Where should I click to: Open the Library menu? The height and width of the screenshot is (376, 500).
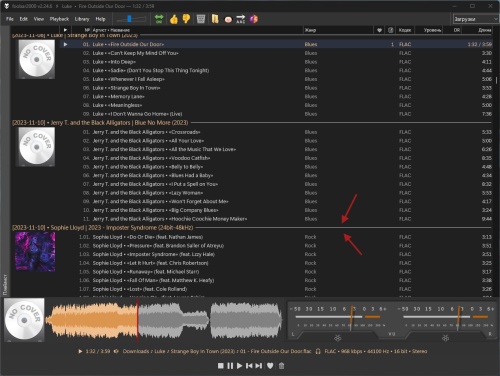pos(82,19)
